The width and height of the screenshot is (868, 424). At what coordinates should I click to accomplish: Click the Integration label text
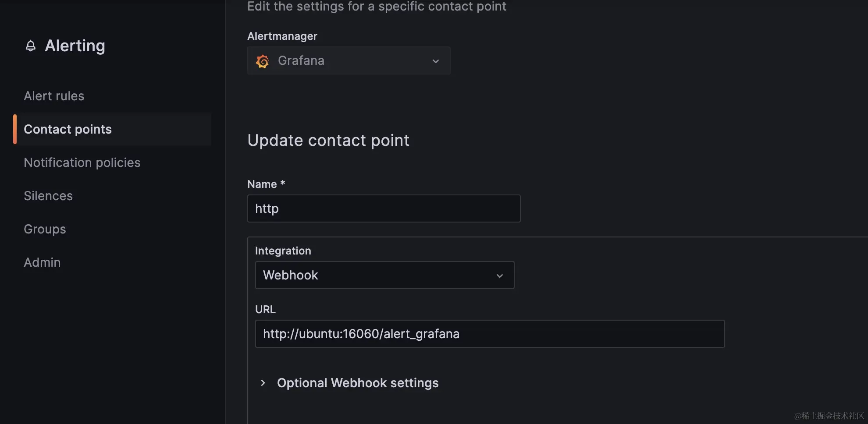283,251
